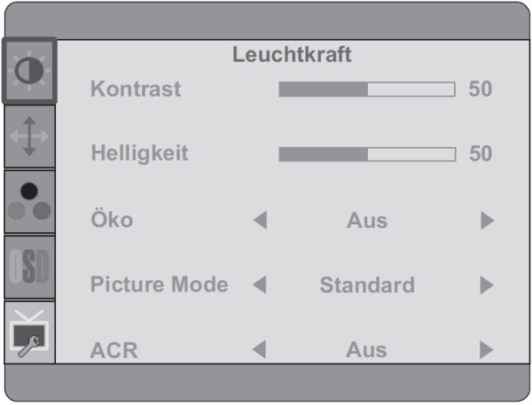Open the extras TV wrench icon

29,332
